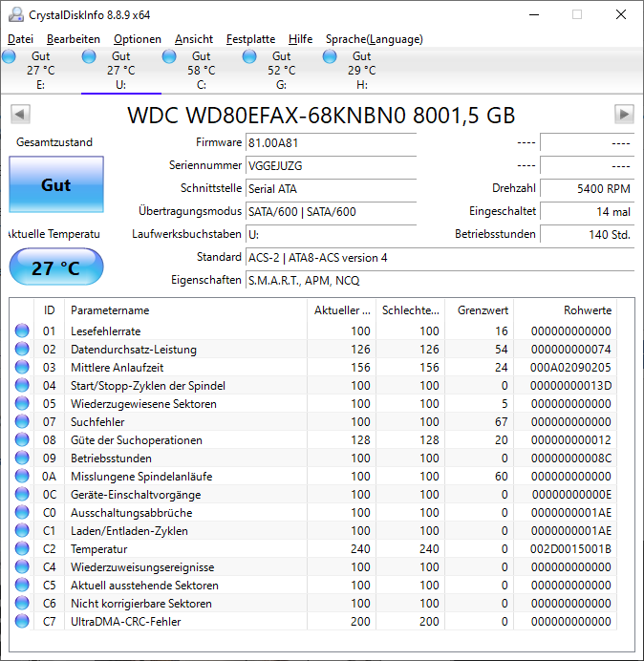The height and width of the screenshot is (661, 644).
Task: Click status icon of Geräte-Einschaltvorgänge row
Action: point(22,494)
